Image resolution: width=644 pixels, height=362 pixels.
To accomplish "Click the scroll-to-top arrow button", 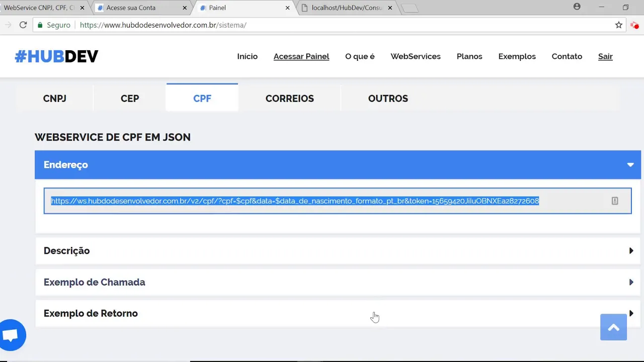I will 613,327.
